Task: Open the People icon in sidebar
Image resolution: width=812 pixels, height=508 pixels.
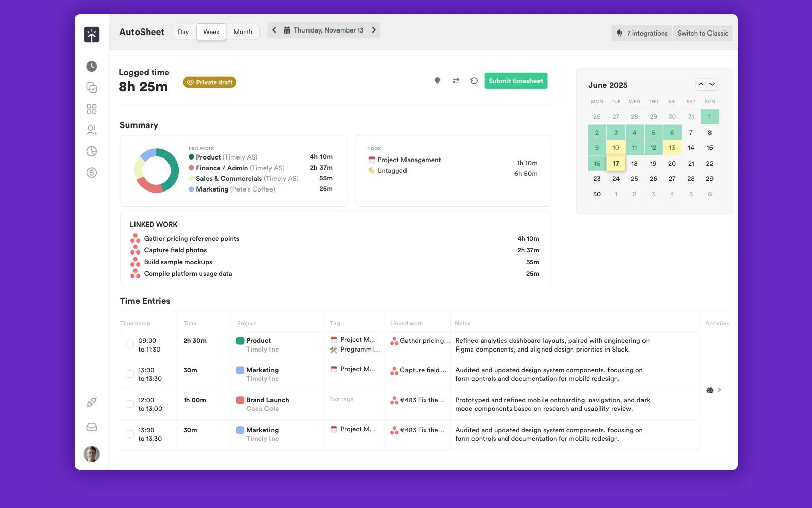Action: click(92, 130)
